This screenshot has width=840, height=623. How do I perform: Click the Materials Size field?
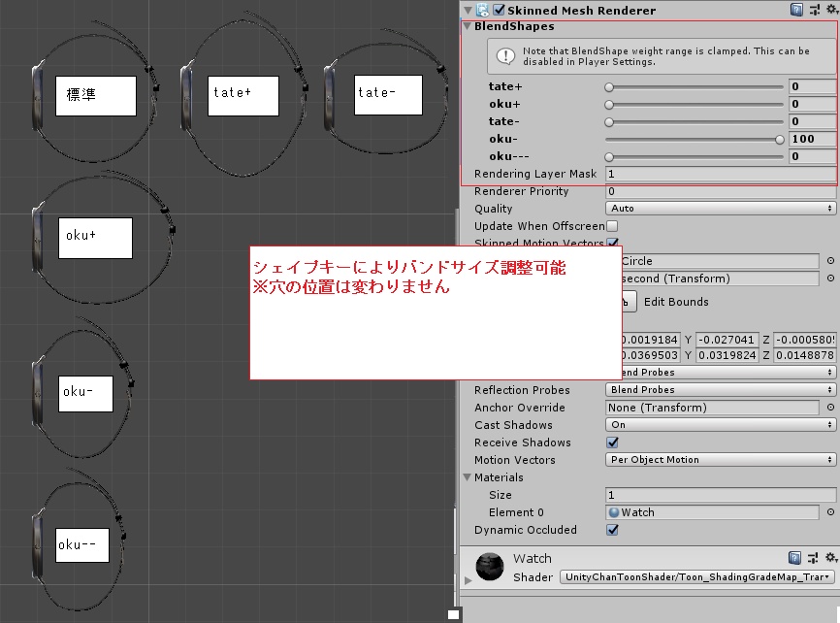pos(721,495)
